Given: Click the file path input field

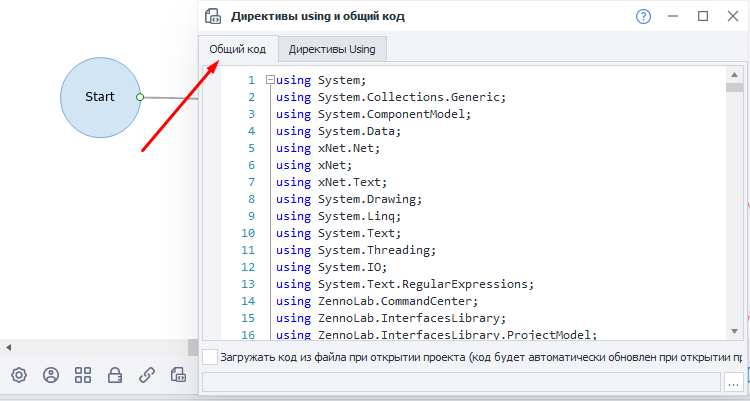Looking at the screenshot, I should point(460,382).
